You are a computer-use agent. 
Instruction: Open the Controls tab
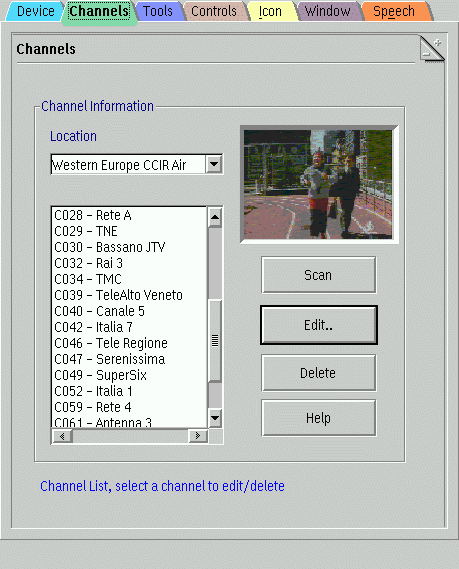(214, 11)
